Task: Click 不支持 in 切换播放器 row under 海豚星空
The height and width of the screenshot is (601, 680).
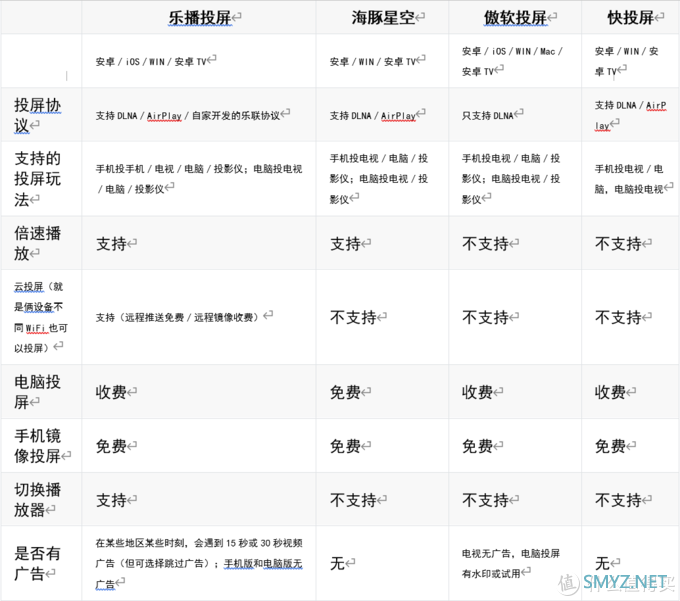Action: coord(353,500)
